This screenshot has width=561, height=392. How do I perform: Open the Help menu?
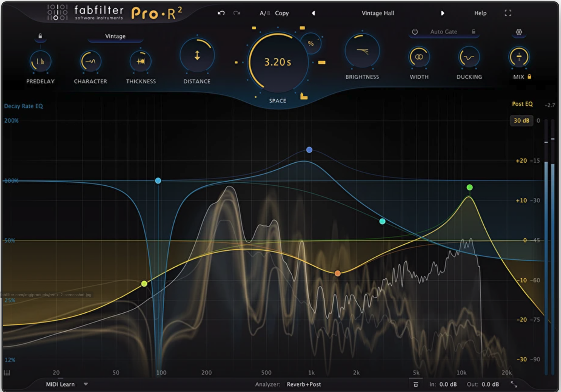point(480,13)
